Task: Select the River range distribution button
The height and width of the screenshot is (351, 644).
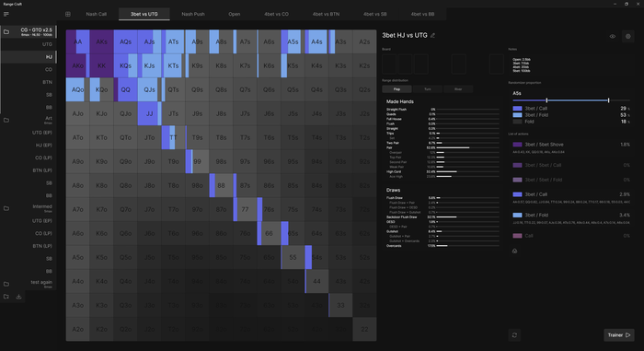Action: 458,88
